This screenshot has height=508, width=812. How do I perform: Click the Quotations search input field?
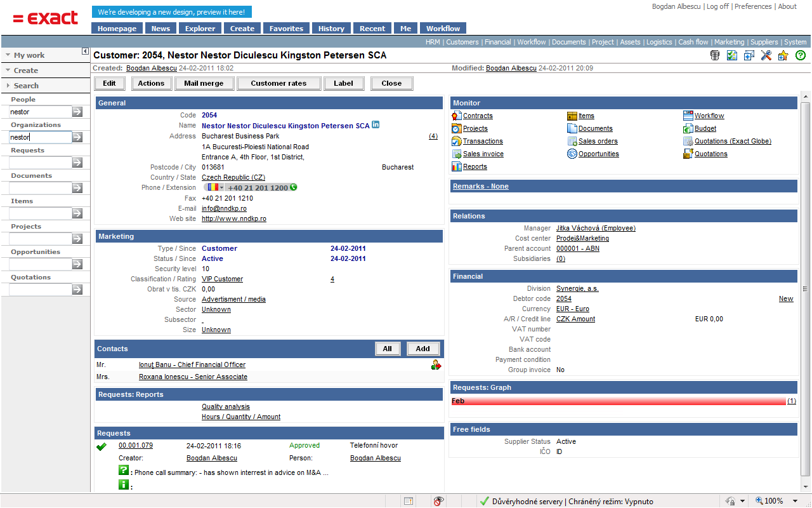point(40,290)
